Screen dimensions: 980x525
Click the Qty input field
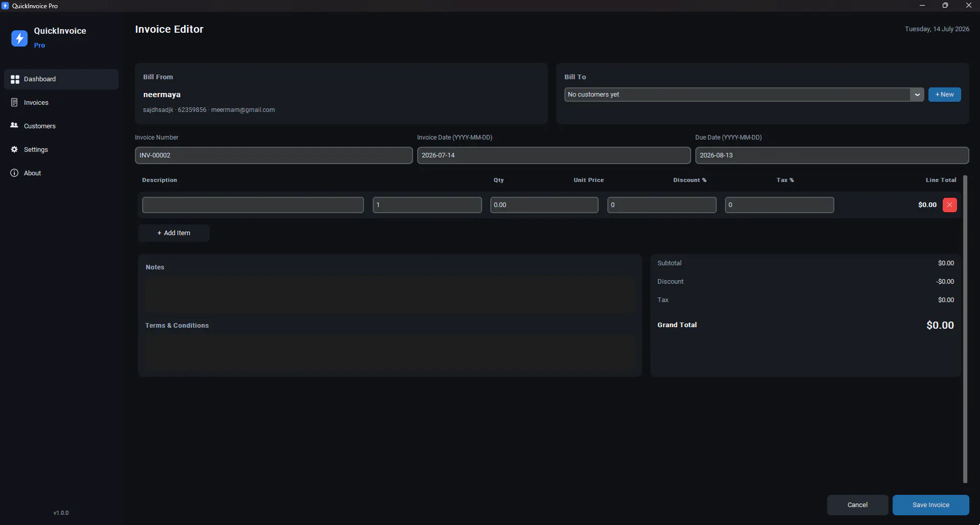427,205
